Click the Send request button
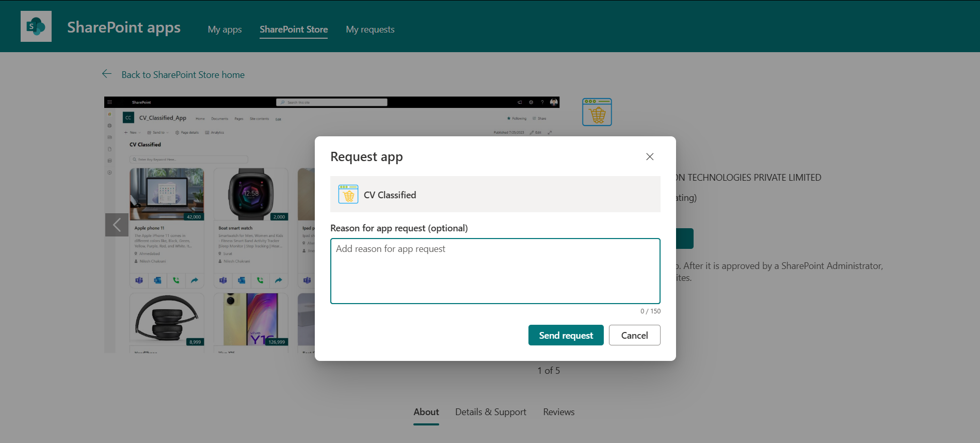 (x=566, y=335)
